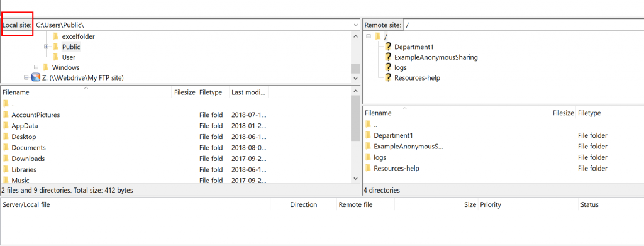Viewport: 644px width, 246px height.
Task: Click the Public folder icon in local tree
Action: (55, 47)
